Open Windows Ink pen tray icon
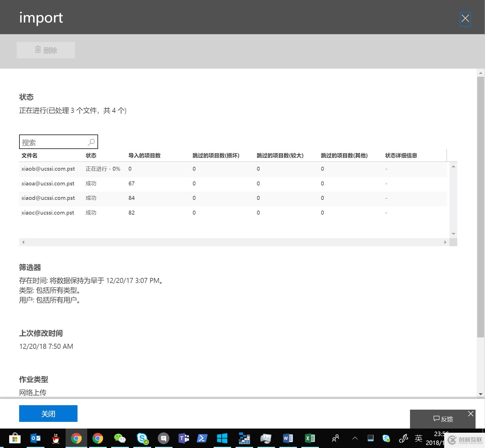Viewport: 485px width, 448px height. (403, 439)
